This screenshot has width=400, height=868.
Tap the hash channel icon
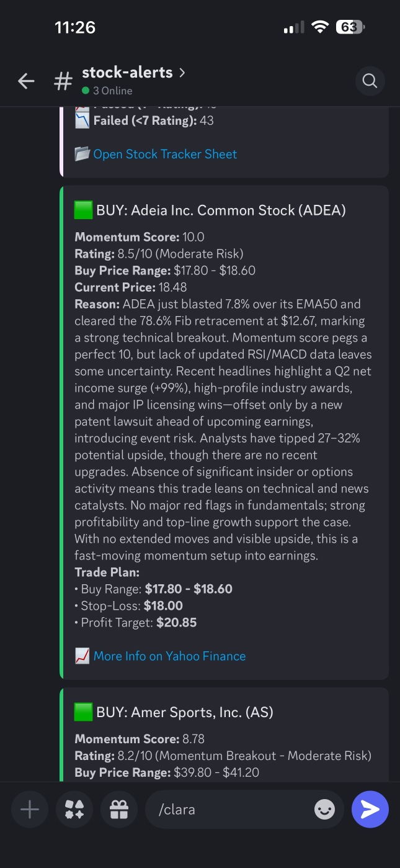[63, 81]
